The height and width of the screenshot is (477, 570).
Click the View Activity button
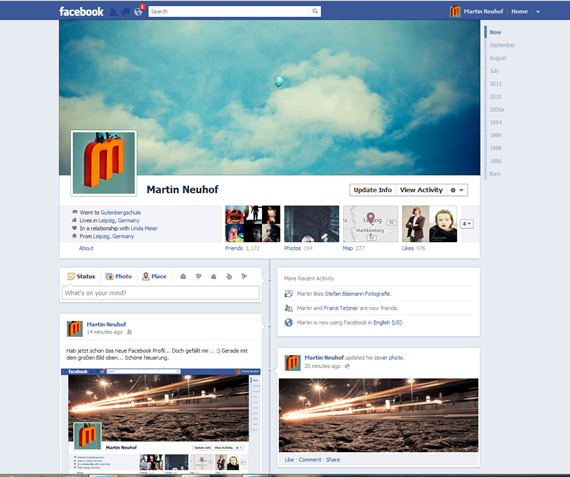[x=421, y=190]
